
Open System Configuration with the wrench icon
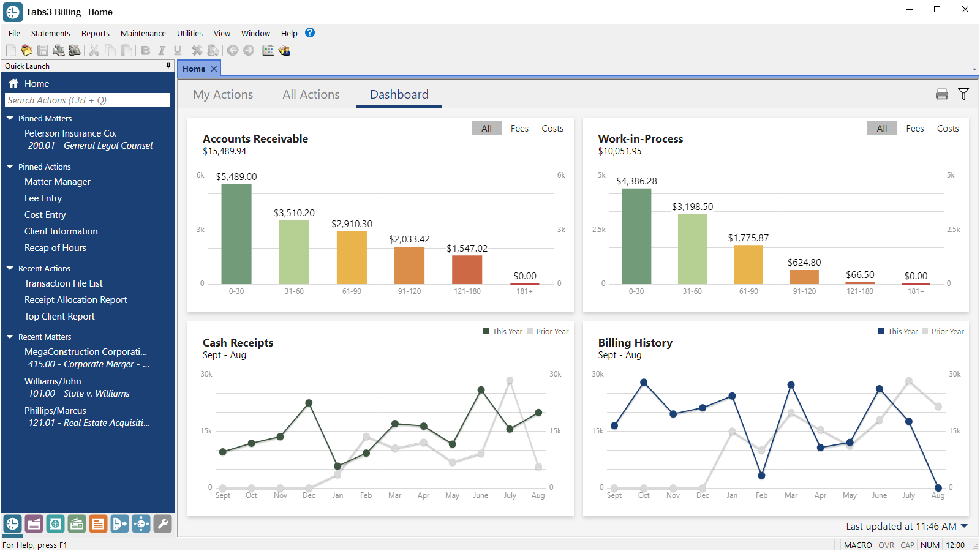tap(163, 524)
